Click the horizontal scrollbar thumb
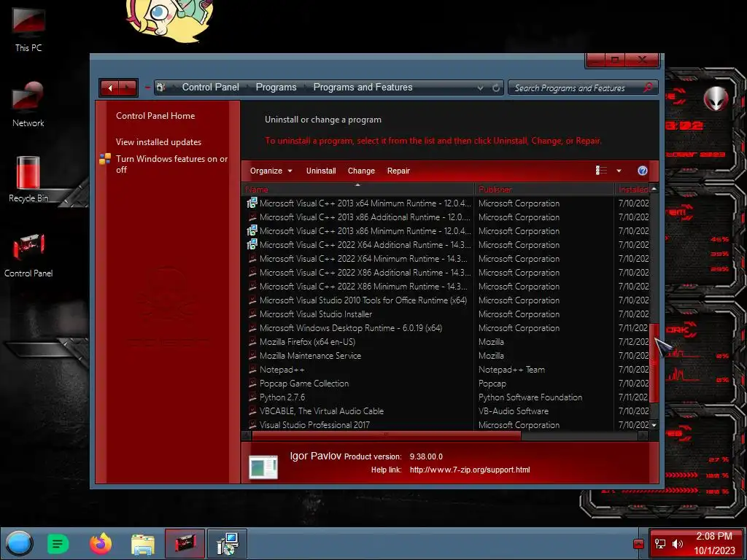This screenshot has height=560, width=747. pyautogui.click(x=386, y=435)
